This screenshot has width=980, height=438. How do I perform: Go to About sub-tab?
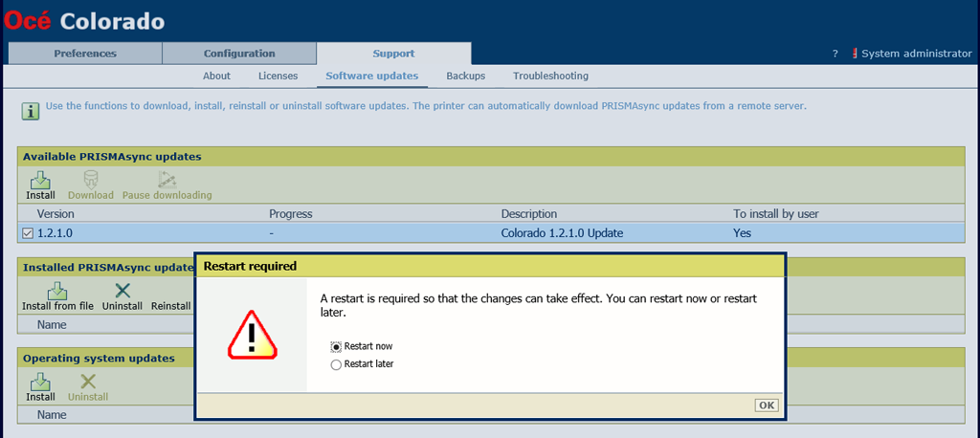pos(217,76)
